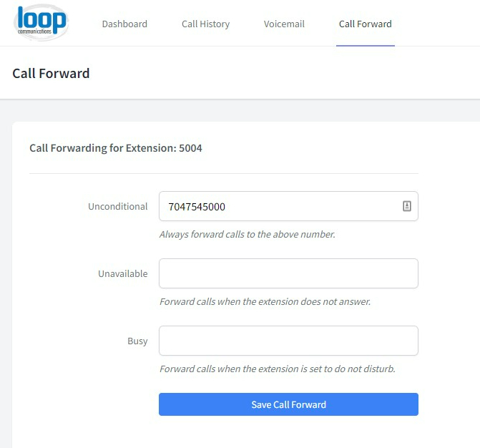Click the 'communications' tagline under the logo
This screenshot has height=448, width=480.
(x=34, y=31)
